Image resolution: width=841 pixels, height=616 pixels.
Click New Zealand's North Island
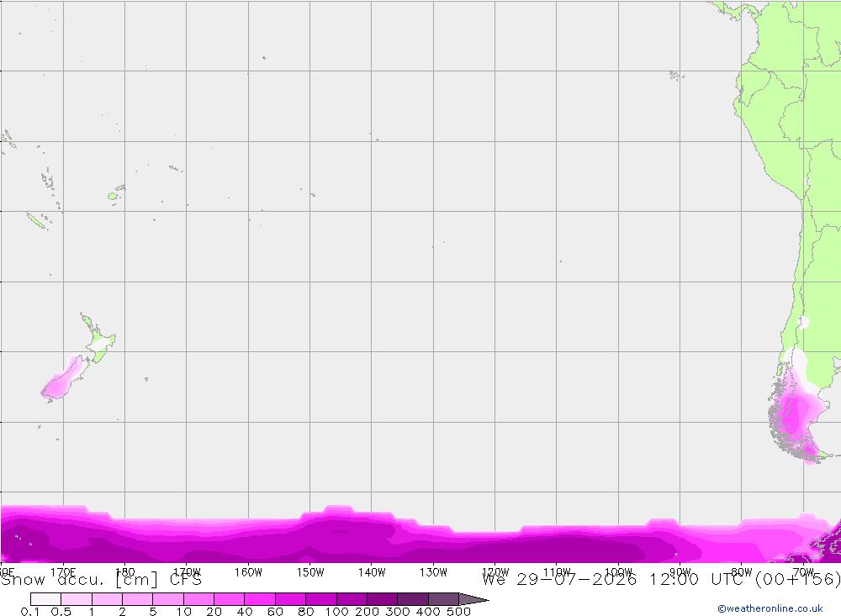[100, 340]
